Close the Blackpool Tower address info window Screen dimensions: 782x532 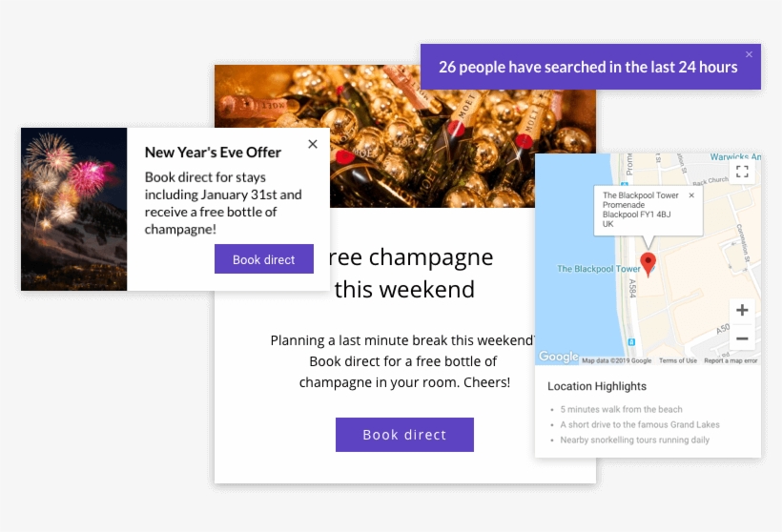coord(691,194)
